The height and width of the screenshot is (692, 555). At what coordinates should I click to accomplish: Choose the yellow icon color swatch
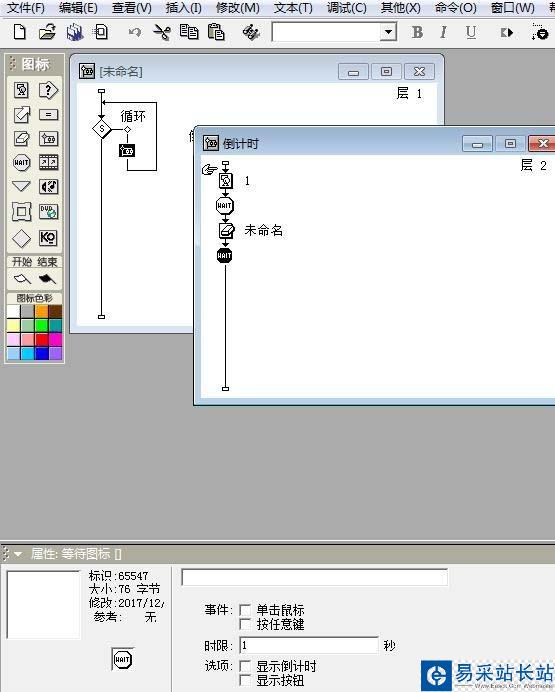click(x=14, y=326)
